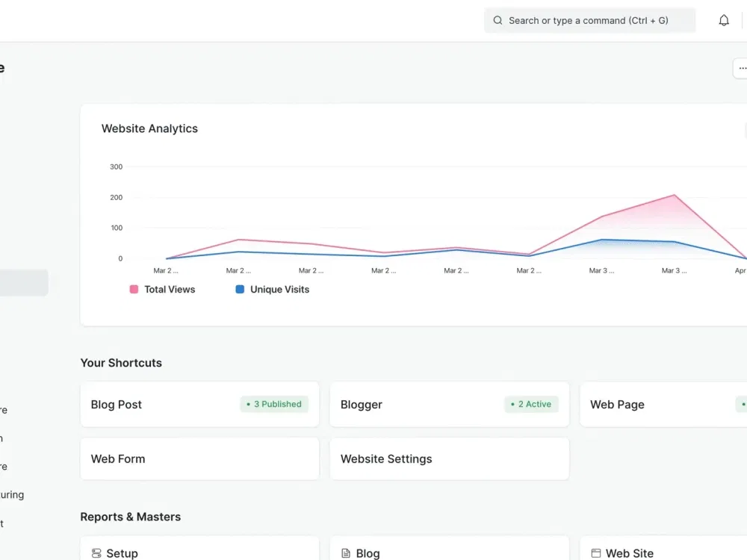The height and width of the screenshot is (560, 747).
Task: Click the 300 y-axis label
Action: pyautogui.click(x=117, y=167)
